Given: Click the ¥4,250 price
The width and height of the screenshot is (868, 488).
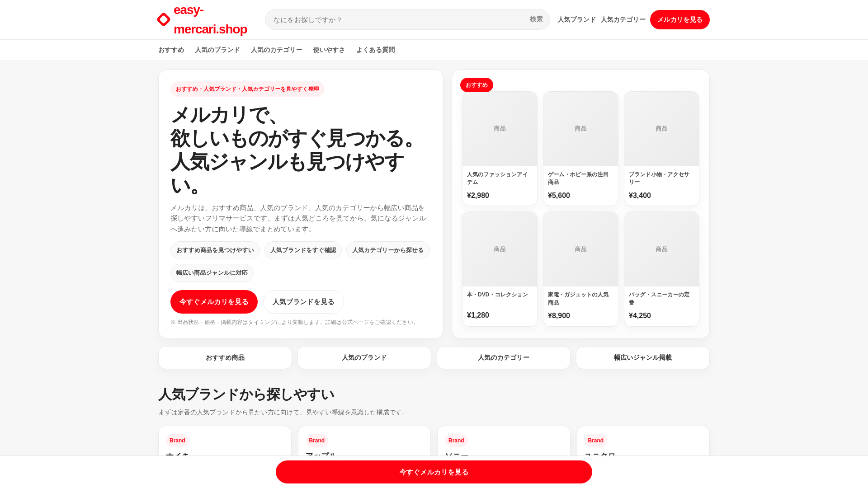Looking at the screenshot, I should click(640, 315).
